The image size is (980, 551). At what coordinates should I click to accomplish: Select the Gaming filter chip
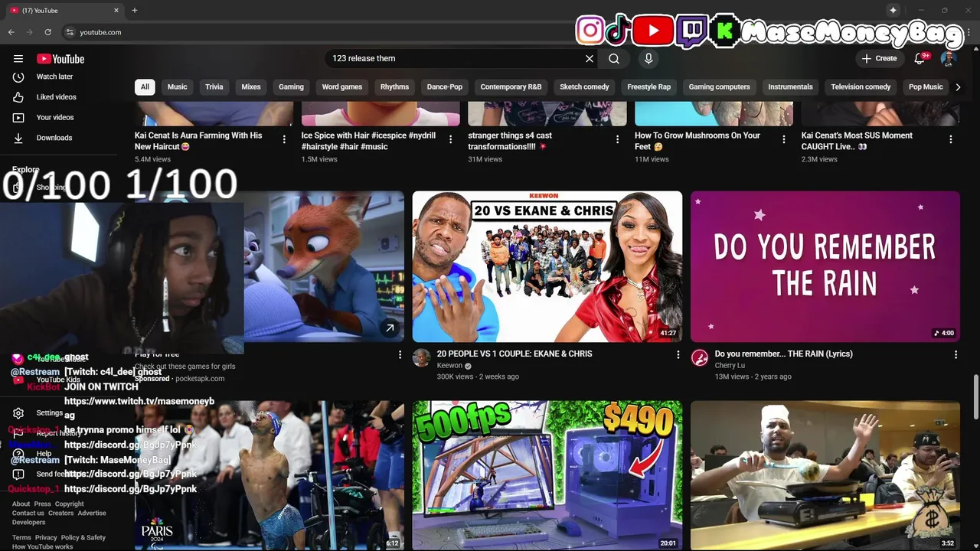[x=291, y=87]
